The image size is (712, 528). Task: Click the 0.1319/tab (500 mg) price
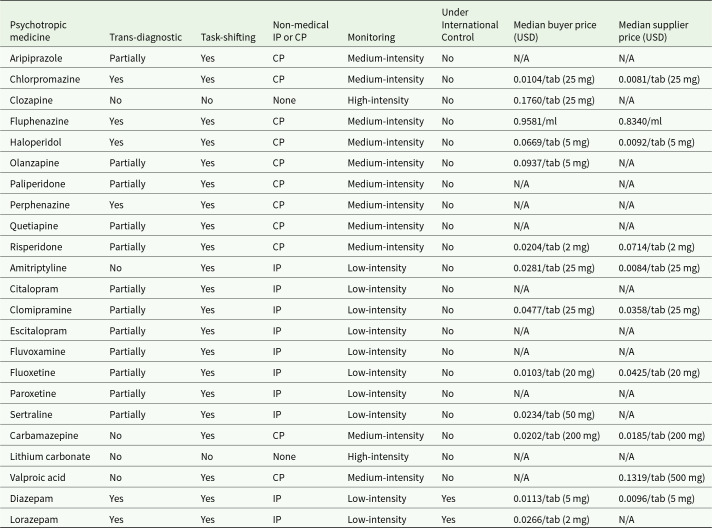pyautogui.click(x=662, y=477)
